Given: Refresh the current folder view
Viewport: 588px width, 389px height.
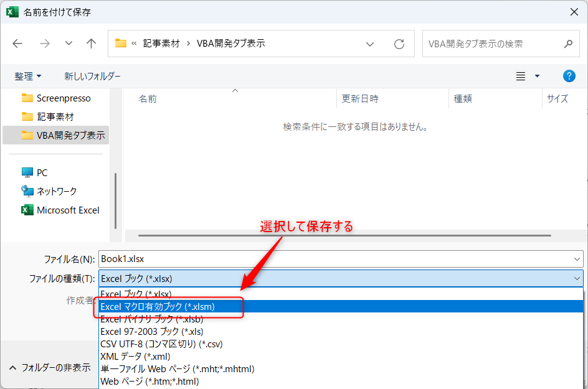Looking at the screenshot, I should 399,44.
